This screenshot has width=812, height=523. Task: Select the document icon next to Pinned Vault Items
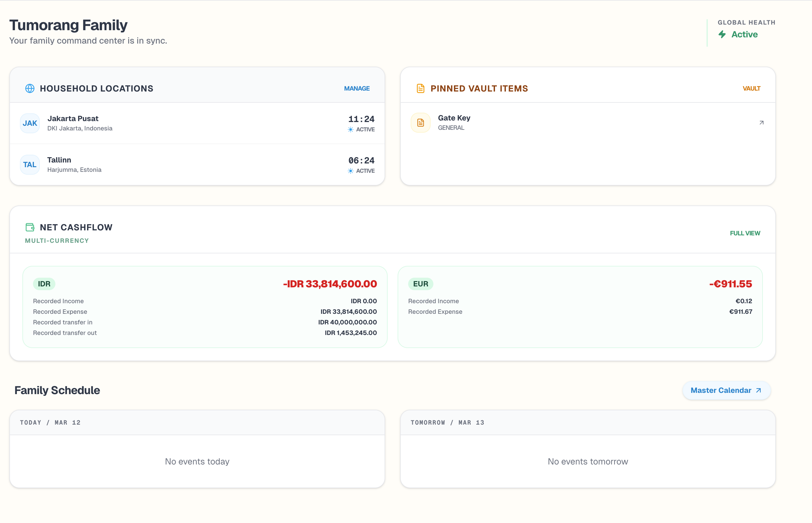pyautogui.click(x=420, y=88)
